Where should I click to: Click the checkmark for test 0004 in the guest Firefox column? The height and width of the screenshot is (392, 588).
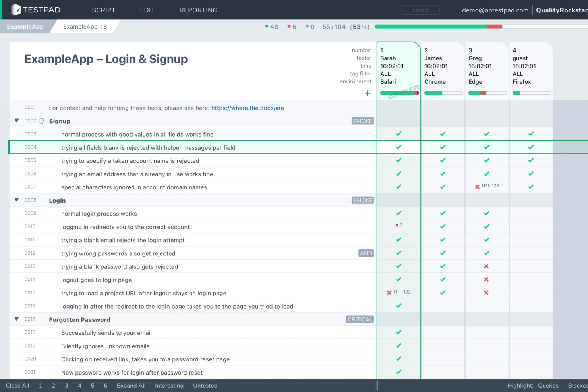click(531, 147)
